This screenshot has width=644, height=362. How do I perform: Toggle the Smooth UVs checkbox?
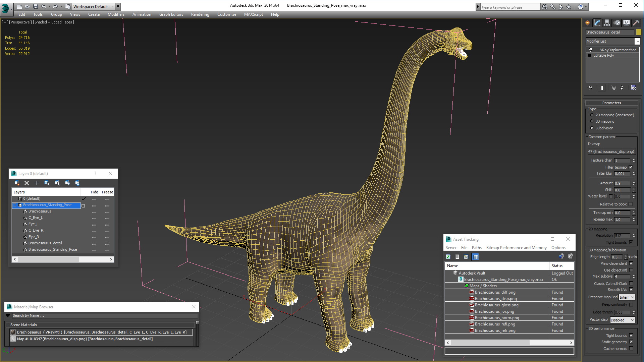coord(631,290)
